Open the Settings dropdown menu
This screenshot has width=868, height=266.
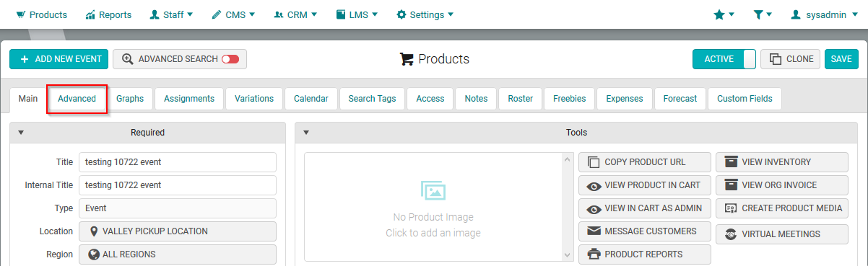[x=425, y=14]
